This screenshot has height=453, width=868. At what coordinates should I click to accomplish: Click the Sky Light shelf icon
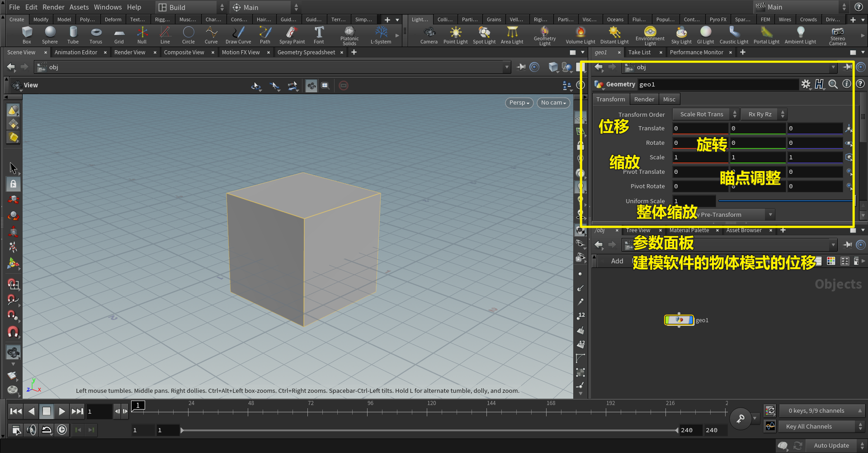click(681, 35)
